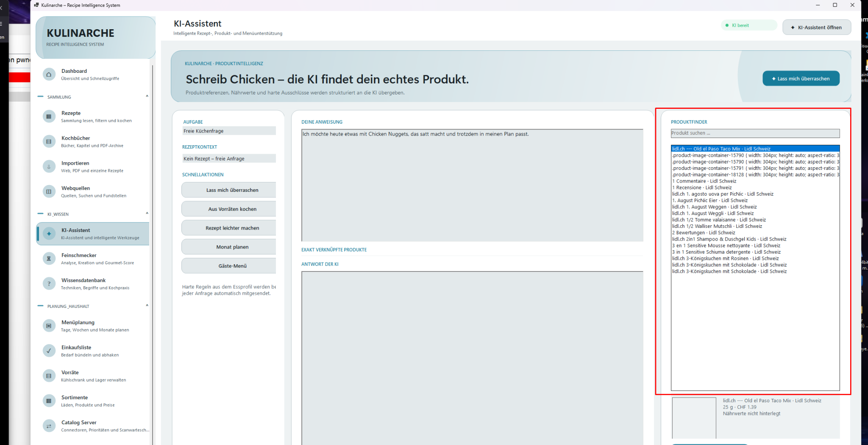This screenshot has height=445, width=868.
Task: Open the Webquellen icon
Action: click(x=49, y=191)
